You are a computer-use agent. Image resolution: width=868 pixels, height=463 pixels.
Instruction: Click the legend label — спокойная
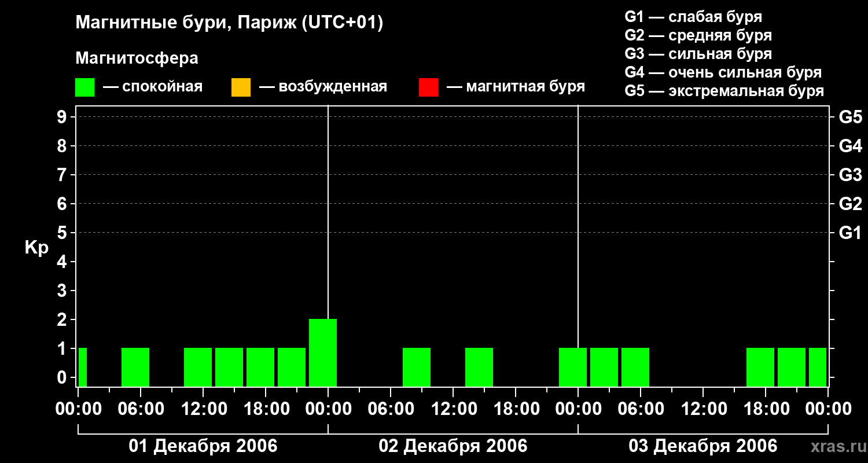click(x=153, y=87)
